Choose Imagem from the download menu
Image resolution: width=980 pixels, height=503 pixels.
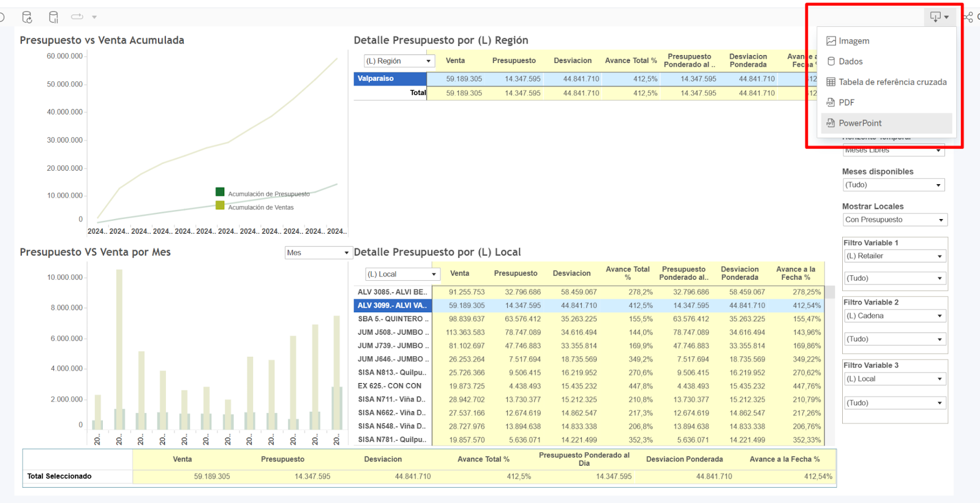click(854, 41)
